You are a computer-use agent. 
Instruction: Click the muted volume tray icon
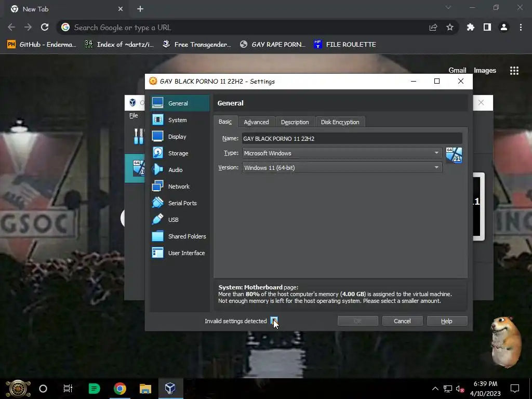click(x=460, y=389)
